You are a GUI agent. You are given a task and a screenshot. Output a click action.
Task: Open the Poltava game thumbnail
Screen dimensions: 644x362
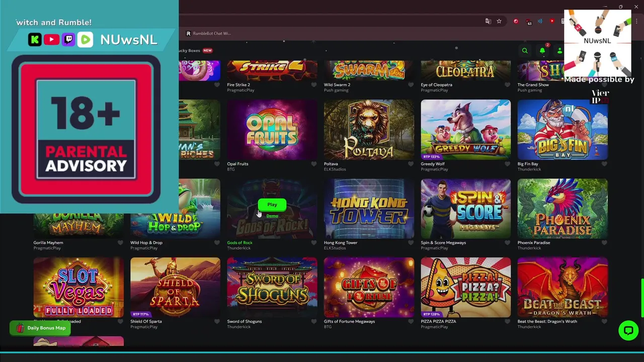[x=369, y=130]
